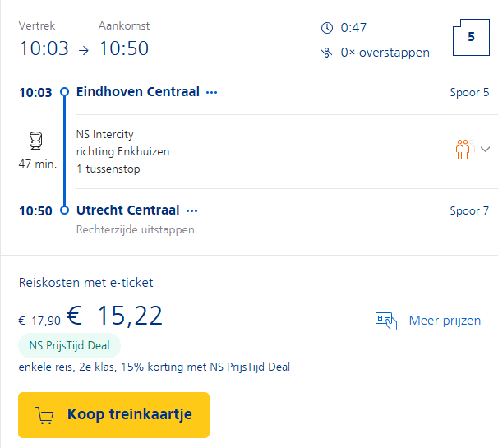Click the platform 5 badge icon
Screen dimensions: 498x448
pos(471,37)
